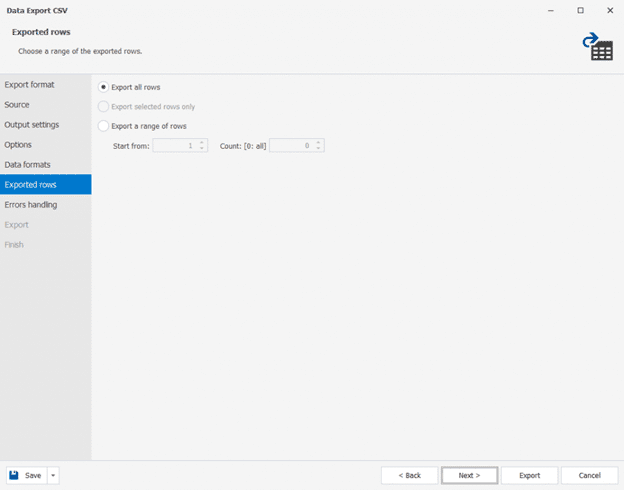Go to Errors handling page

pos(31,205)
